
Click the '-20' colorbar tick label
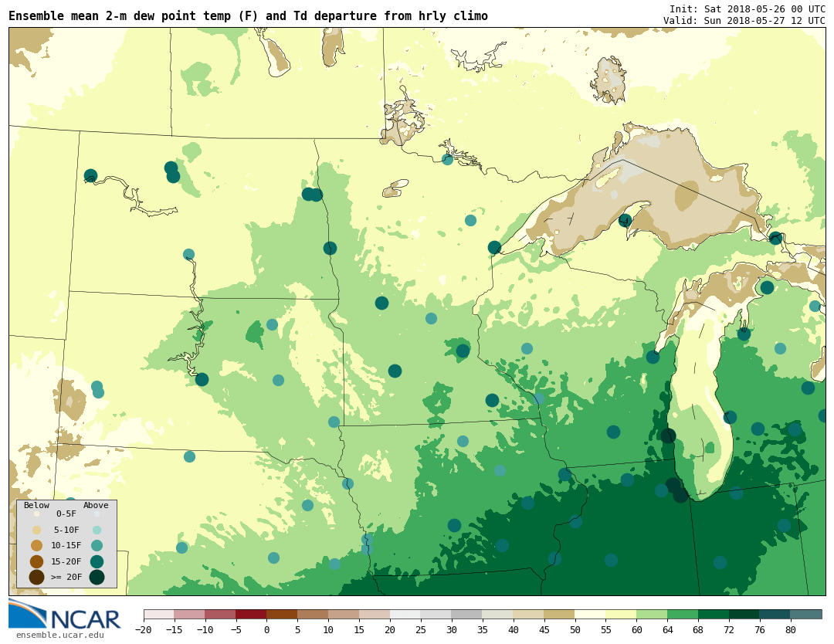144,630
